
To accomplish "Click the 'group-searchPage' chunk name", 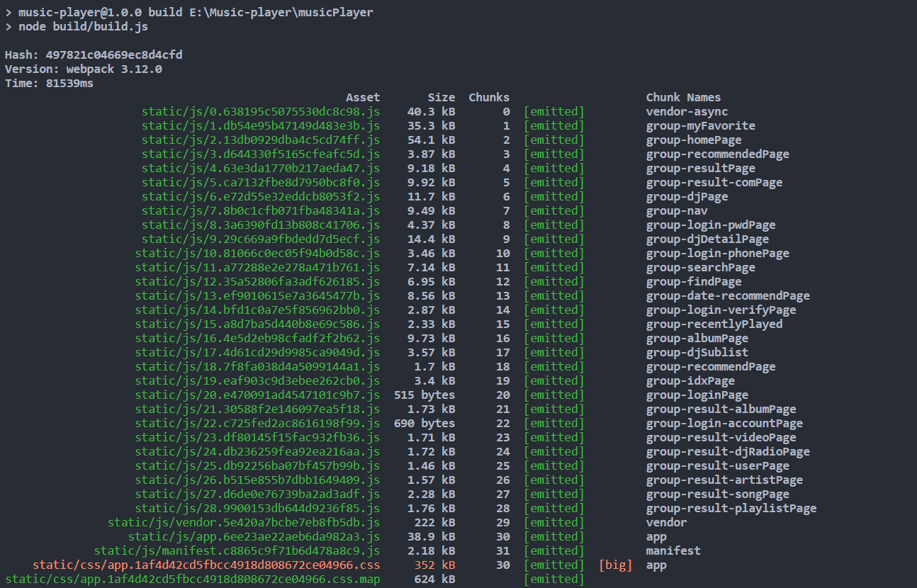I will [701, 268].
